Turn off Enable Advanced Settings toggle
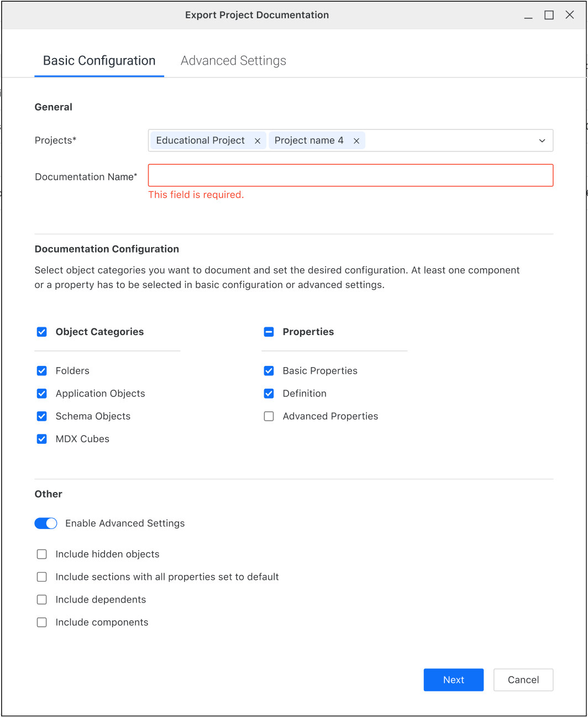Image resolution: width=588 pixels, height=717 pixels. 46,524
